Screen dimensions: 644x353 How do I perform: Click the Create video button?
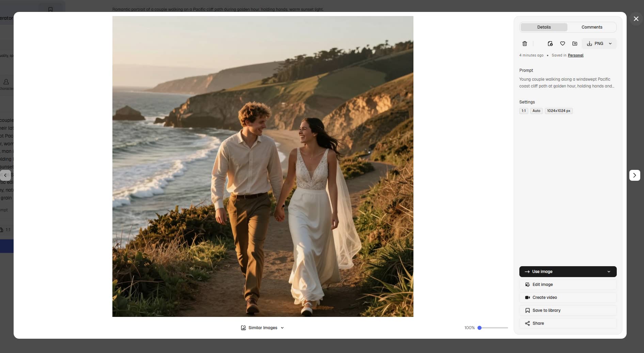point(568,298)
